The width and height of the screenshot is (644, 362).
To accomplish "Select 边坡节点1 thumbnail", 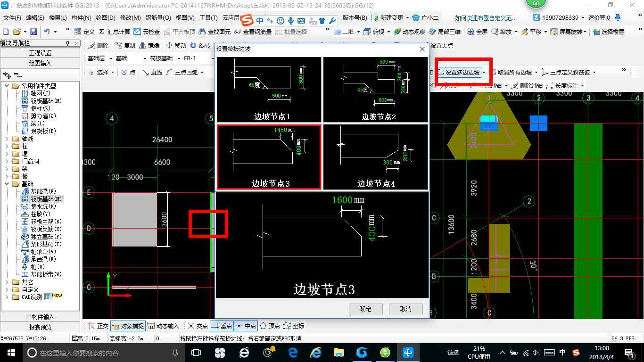I will point(269,90).
